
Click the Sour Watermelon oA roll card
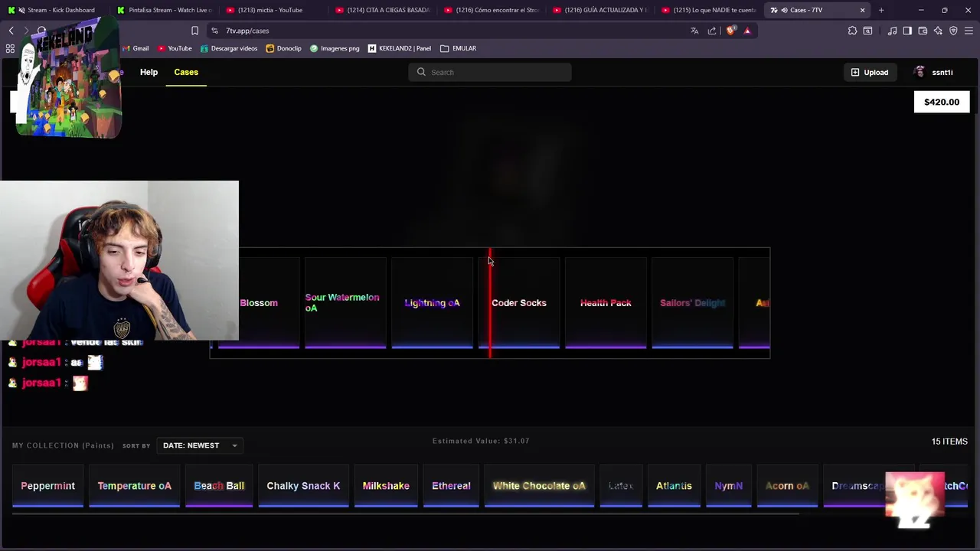pos(345,303)
